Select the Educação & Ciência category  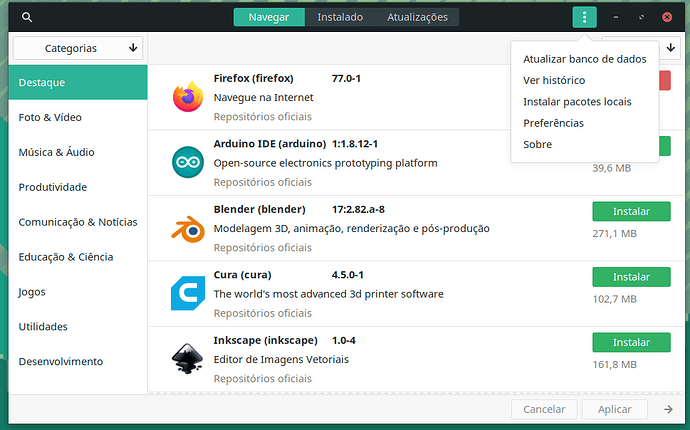(78, 257)
